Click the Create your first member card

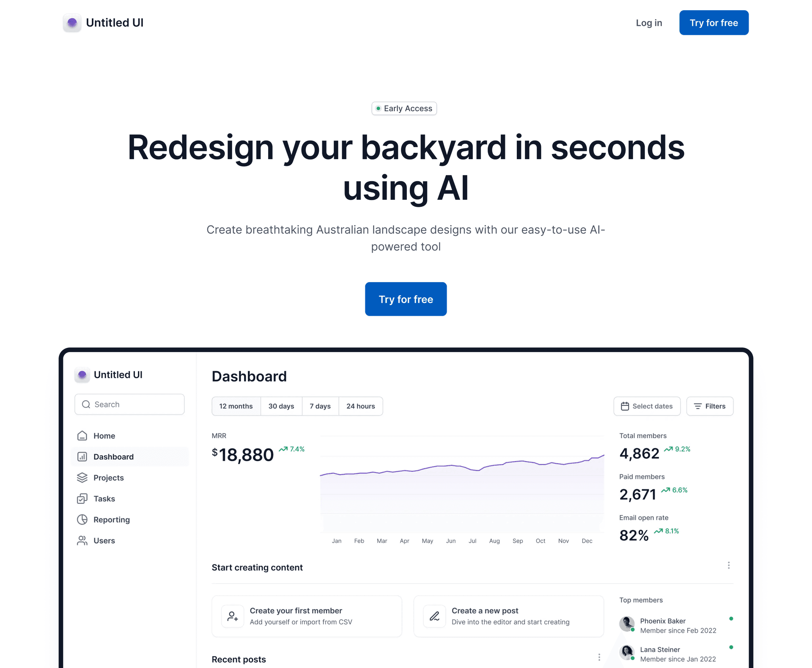[307, 616]
